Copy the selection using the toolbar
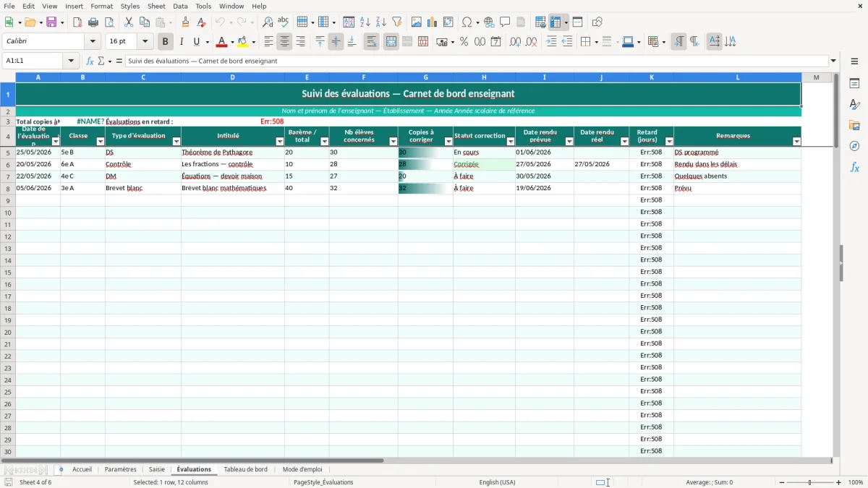Viewport: 868px width, 488px height. (145, 22)
